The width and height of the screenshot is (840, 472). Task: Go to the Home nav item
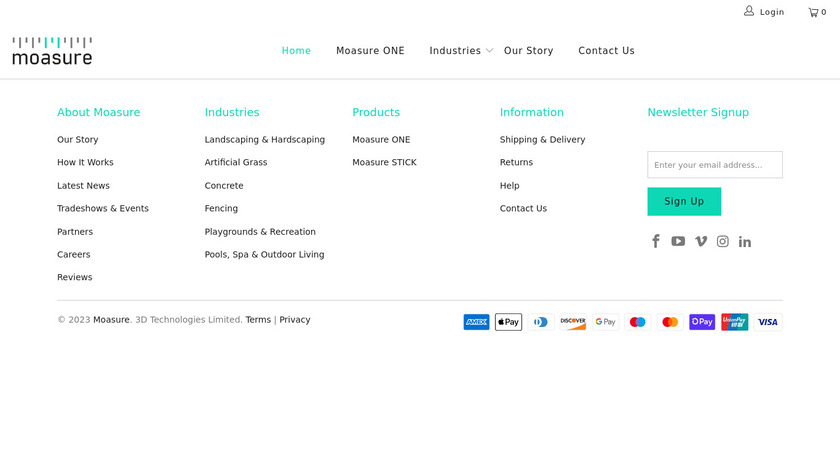pyautogui.click(x=296, y=51)
